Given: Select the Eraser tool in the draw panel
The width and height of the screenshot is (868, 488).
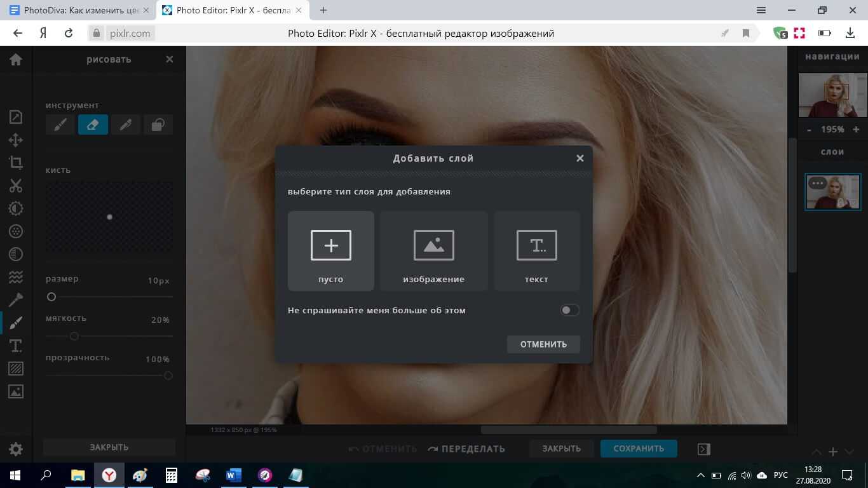Looking at the screenshot, I should click(93, 125).
